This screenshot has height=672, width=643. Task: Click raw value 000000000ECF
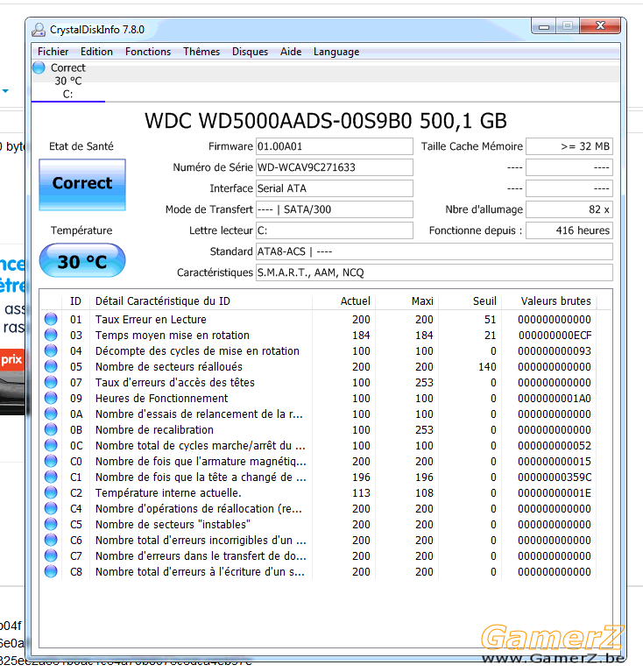pos(555,336)
